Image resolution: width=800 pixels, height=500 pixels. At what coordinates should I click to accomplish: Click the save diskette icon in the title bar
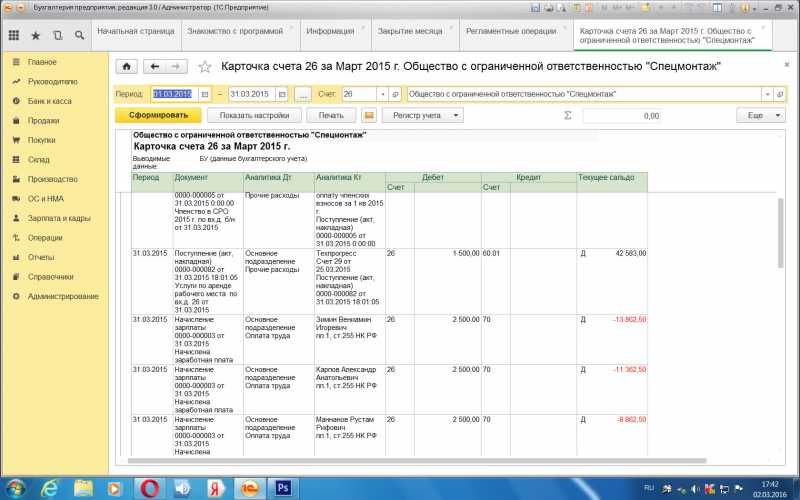click(535, 8)
